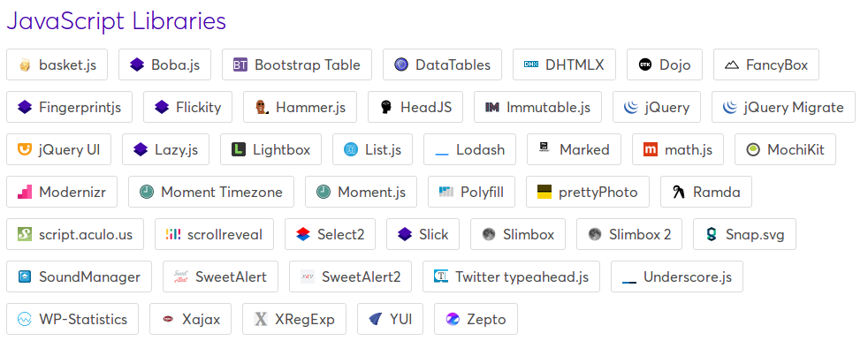The image size is (868, 356).
Task: Click the JavaScript Libraries heading
Action: (x=117, y=21)
